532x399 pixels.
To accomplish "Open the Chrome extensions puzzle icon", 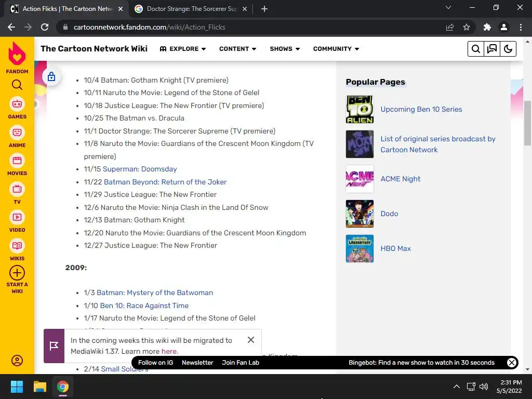I will pyautogui.click(x=487, y=27).
